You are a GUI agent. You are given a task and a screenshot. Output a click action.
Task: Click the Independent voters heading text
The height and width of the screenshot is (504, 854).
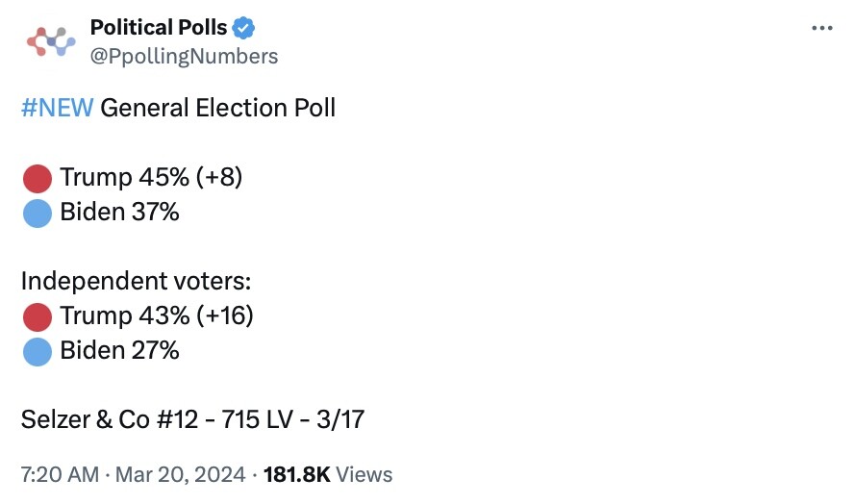click(136, 281)
